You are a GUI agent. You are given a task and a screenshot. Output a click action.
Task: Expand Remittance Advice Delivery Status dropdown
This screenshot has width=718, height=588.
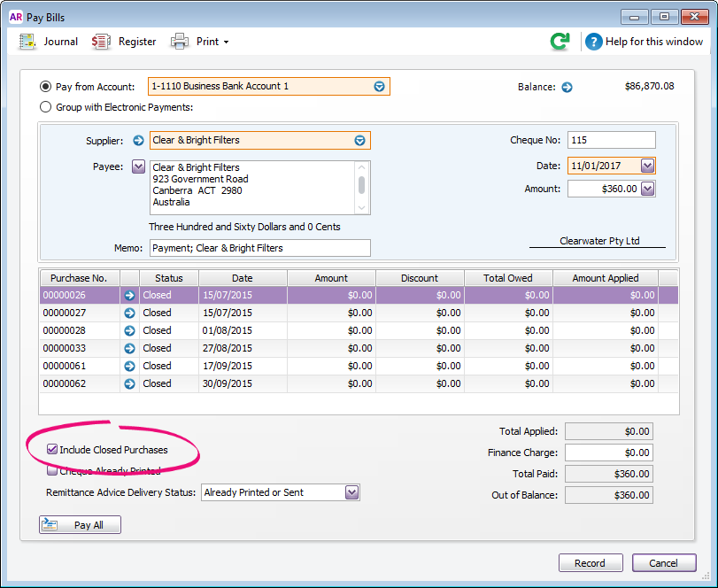351,492
